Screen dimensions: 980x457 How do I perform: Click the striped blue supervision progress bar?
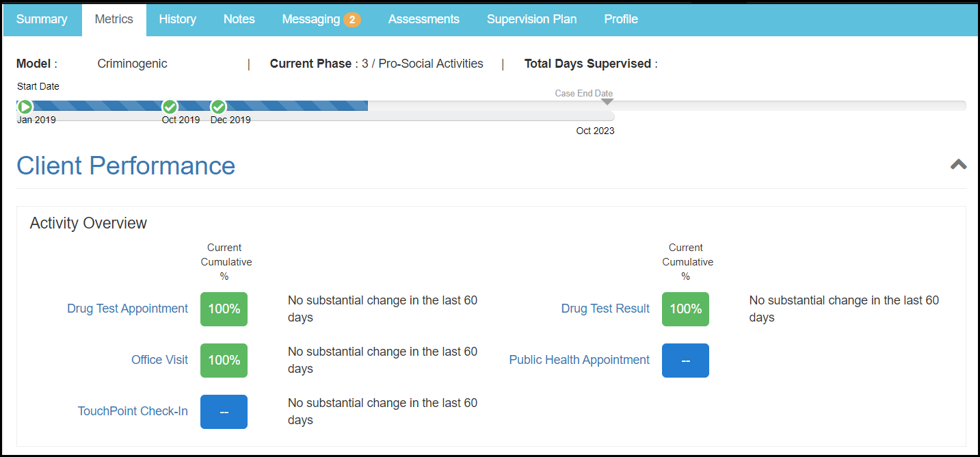[x=294, y=106]
